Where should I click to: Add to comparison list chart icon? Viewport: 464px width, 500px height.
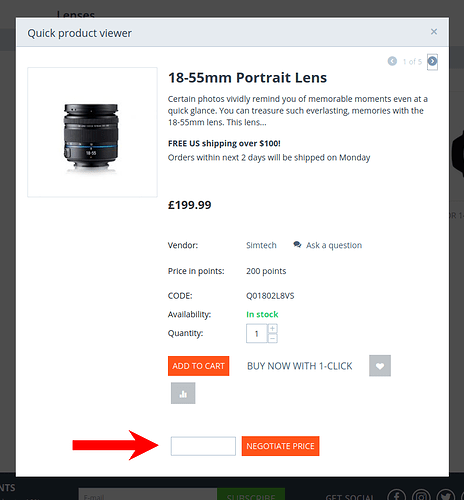(183, 393)
